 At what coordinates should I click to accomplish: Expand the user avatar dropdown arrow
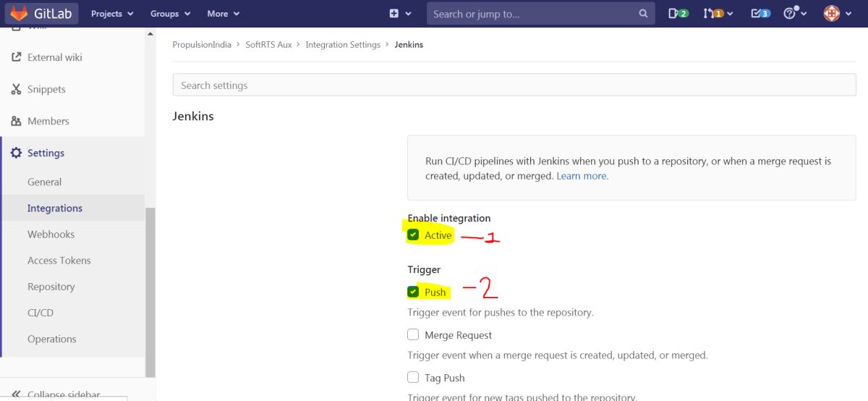click(x=848, y=14)
